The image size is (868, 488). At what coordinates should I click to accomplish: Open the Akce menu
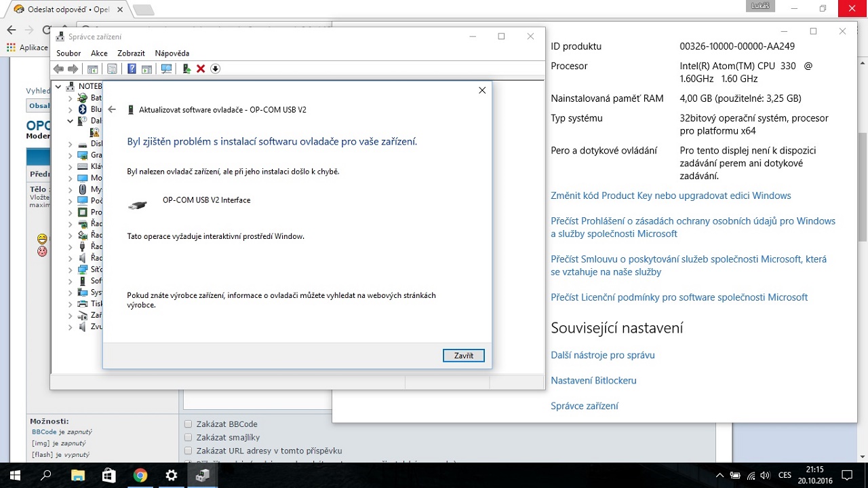[99, 53]
